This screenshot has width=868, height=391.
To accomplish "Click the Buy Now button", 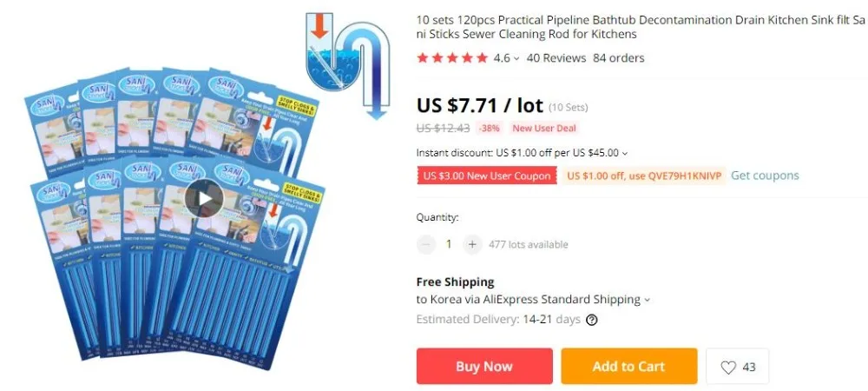I will (x=484, y=366).
